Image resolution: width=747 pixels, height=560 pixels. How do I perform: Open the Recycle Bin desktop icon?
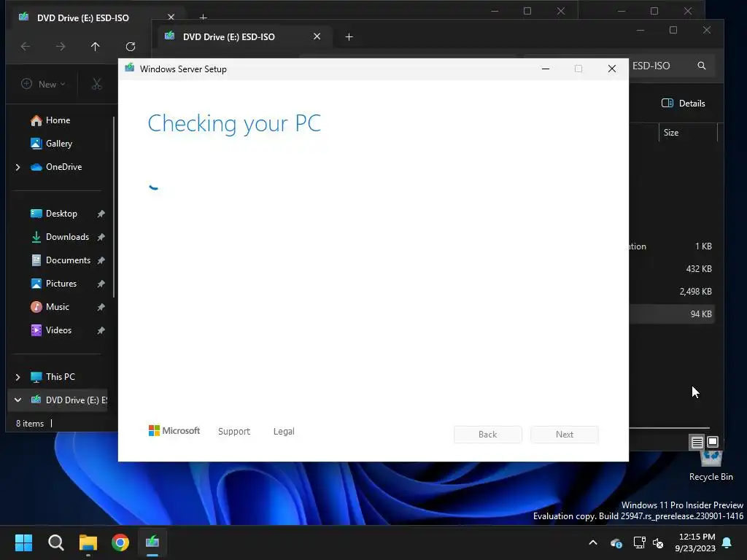(711, 465)
